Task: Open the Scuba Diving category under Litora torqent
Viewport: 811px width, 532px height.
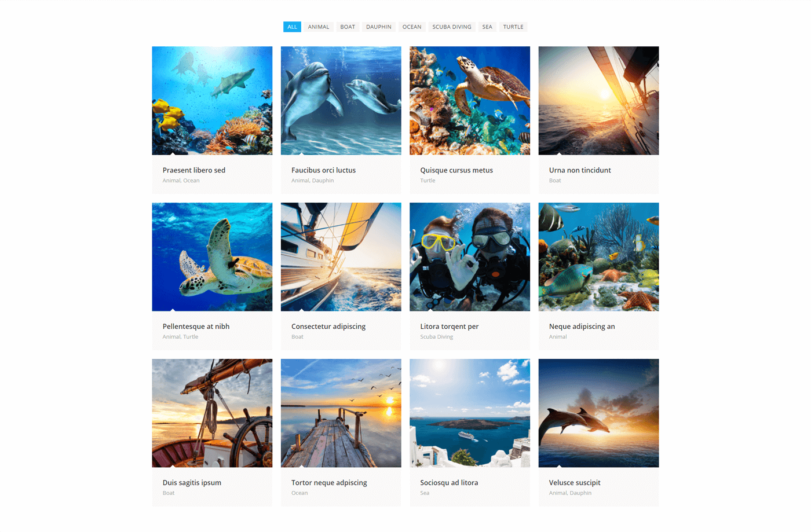Action: coord(437,337)
